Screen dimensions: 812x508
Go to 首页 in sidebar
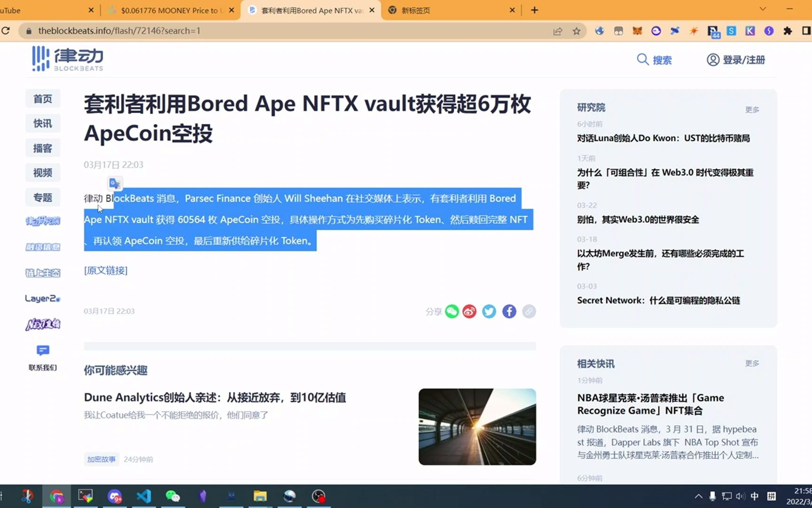(43, 99)
